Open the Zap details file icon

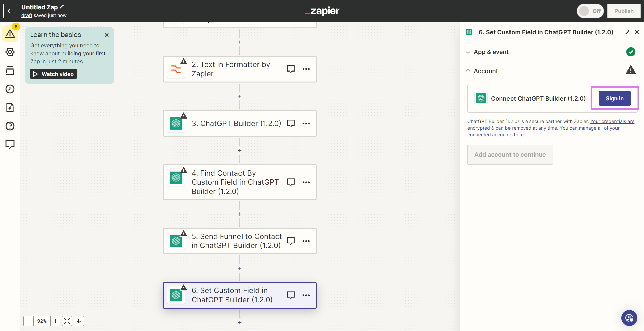click(x=10, y=107)
